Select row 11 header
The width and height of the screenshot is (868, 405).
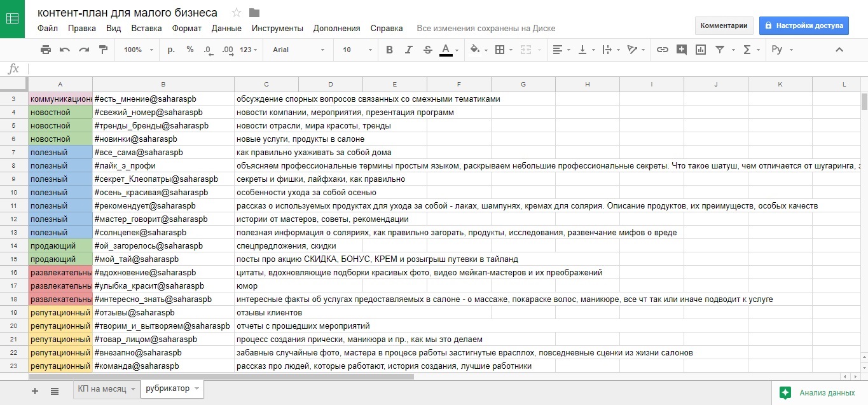click(x=14, y=206)
